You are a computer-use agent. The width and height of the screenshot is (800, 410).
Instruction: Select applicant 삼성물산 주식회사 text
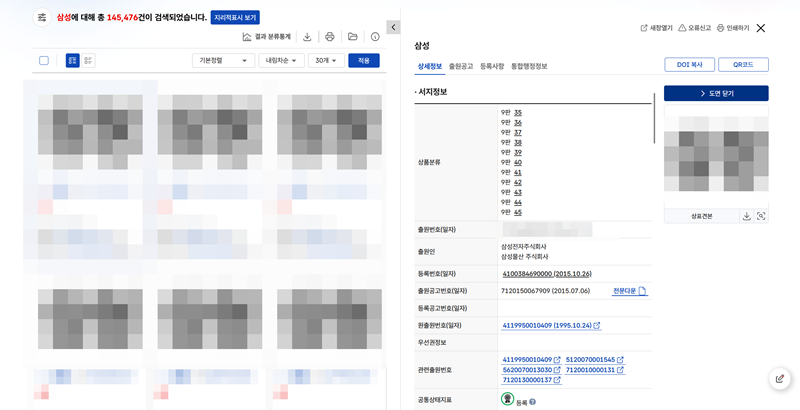pos(525,257)
